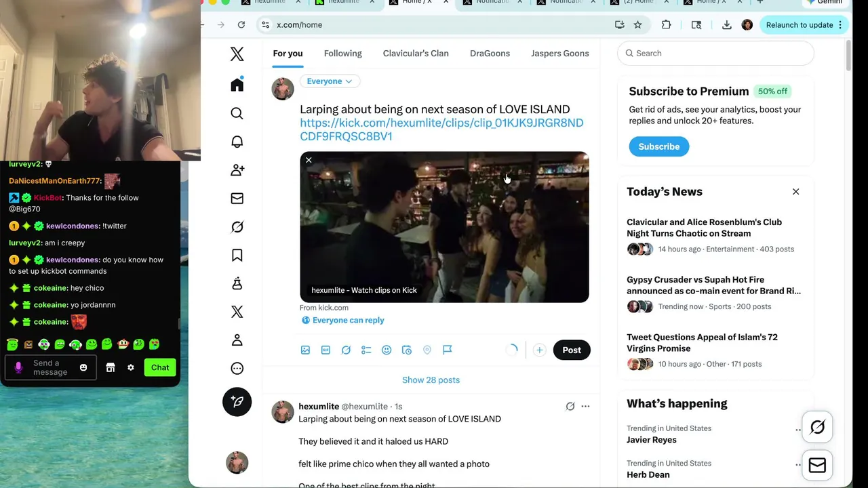Click Subscribe to Premium button
This screenshot has height=488, width=868.
[658, 146]
